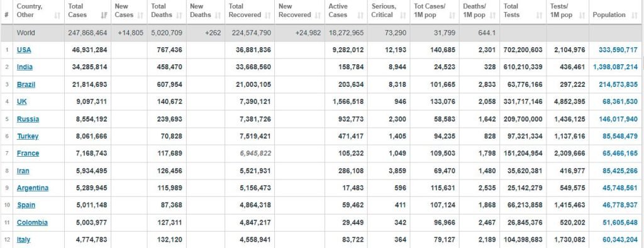Click the Tests/1M pop sort arrows

[x=582, y=15]
